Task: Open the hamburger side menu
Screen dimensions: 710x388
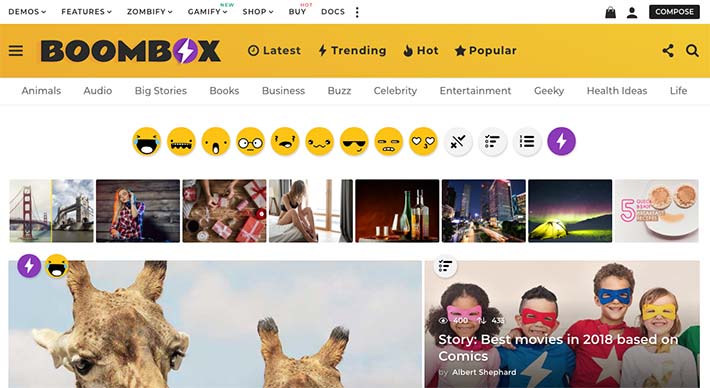Action: pyautogui.click(x=16, y=50)
